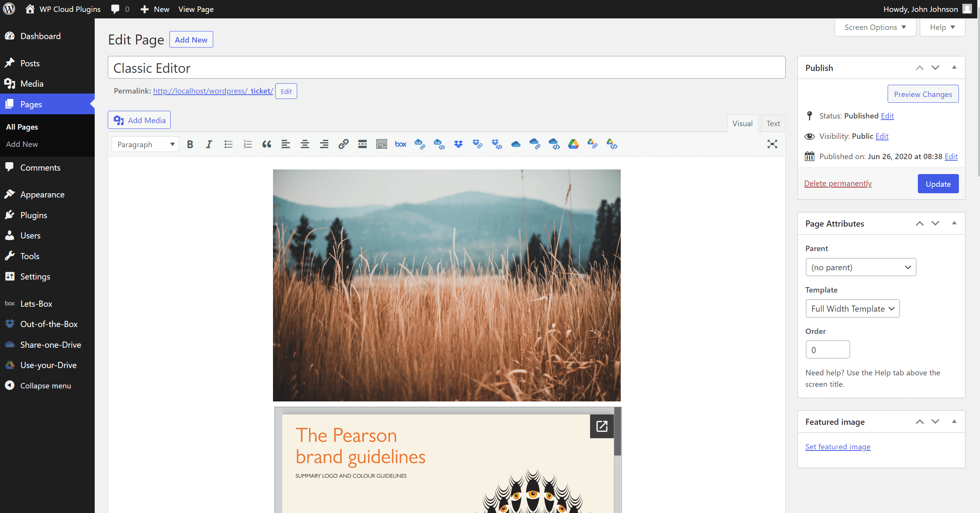Switch to the Text editor tab
The height and width of the screenshot is (513, 980).
[x=773, y=123]
